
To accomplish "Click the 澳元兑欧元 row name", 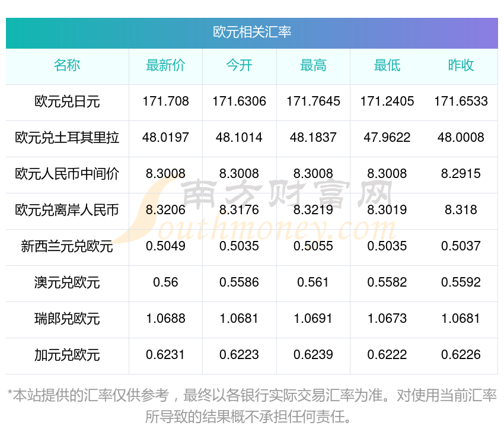I will pyautogui.click(x=67, y=282).
